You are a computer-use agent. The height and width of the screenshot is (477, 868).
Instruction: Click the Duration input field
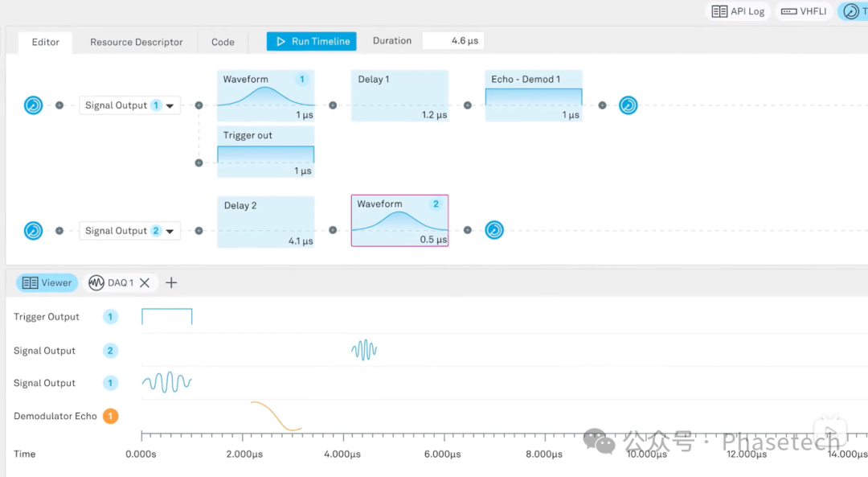(453, 41)
